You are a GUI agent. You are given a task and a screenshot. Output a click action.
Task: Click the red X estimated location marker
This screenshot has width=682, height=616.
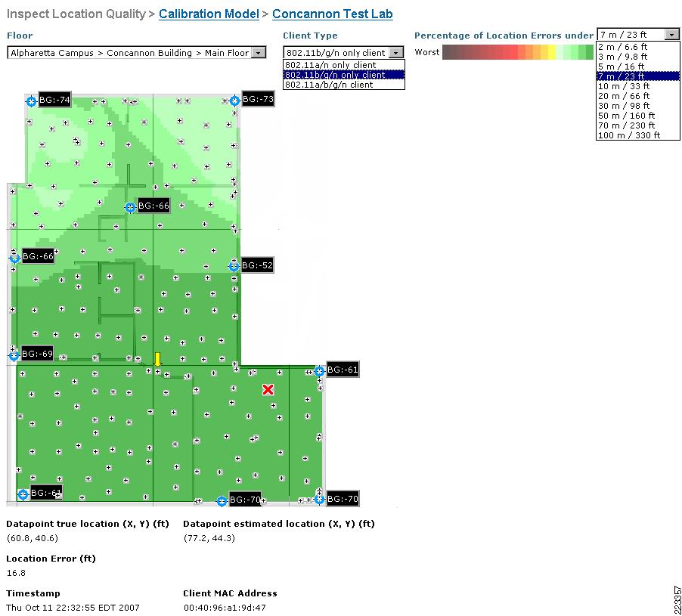(268, 389)
